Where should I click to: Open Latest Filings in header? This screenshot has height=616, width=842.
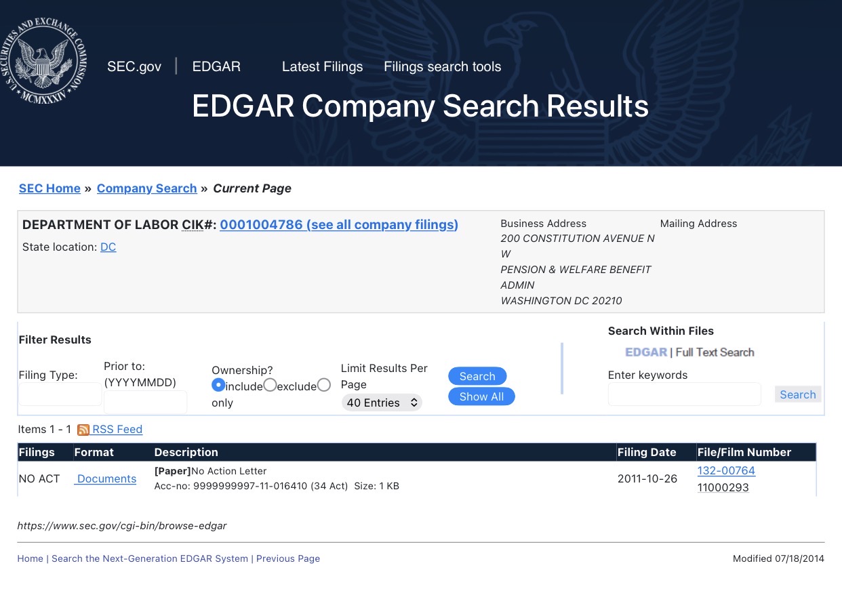coord(322,66)
